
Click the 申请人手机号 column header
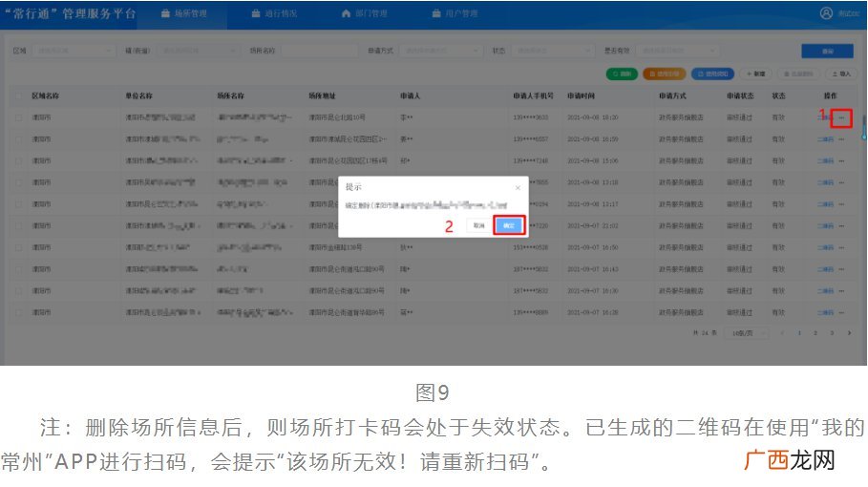[x=533, y=96]
